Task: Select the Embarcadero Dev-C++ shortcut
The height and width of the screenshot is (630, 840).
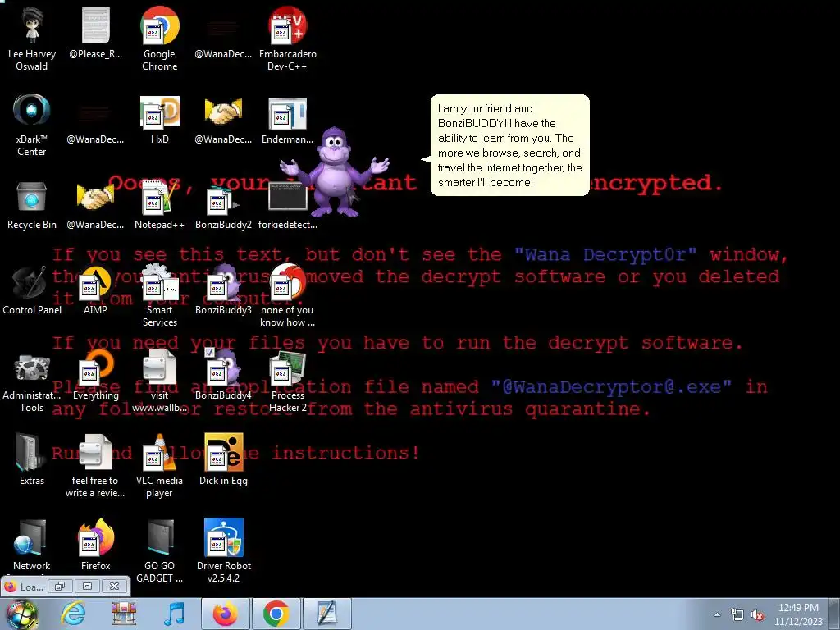Action: [x=288, y=39]
